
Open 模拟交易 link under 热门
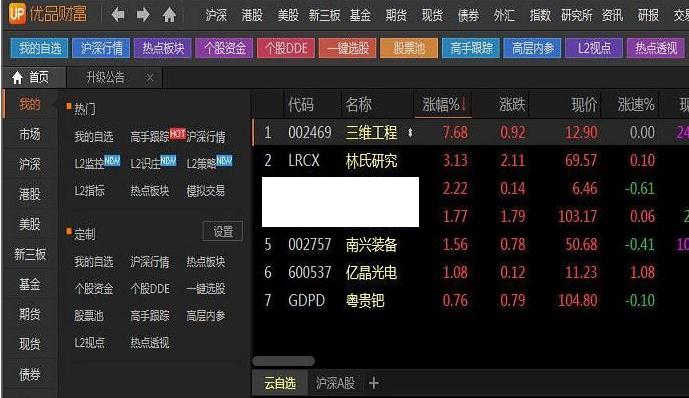(205, 191)
